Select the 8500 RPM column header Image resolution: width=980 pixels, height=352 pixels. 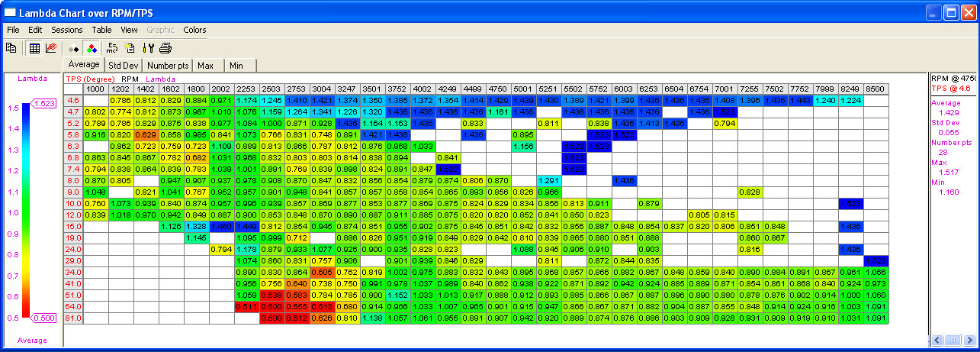[x=876, y=89]
